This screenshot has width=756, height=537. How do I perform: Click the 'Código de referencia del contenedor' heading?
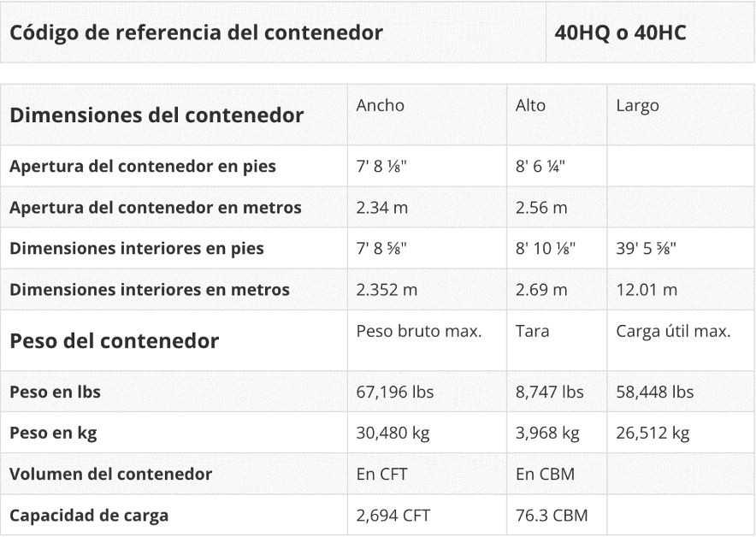tap(196, 33)
